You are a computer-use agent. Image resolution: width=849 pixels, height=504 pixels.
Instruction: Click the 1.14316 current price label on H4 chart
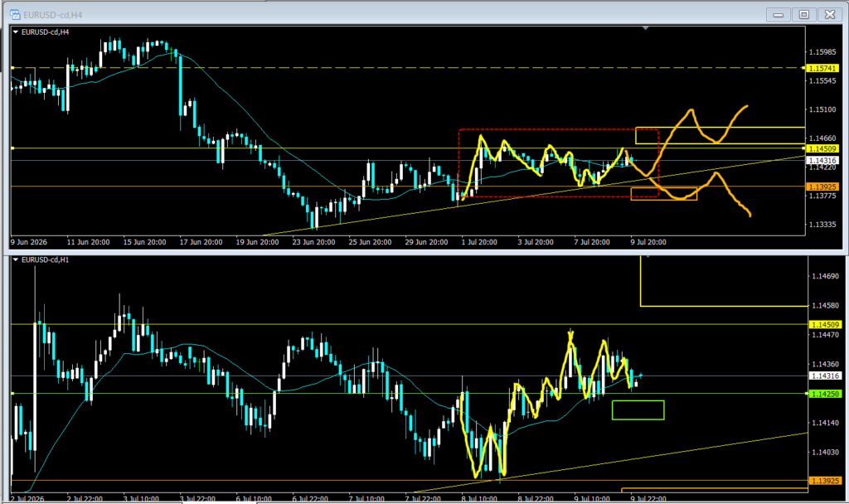[x=822, y=160]
